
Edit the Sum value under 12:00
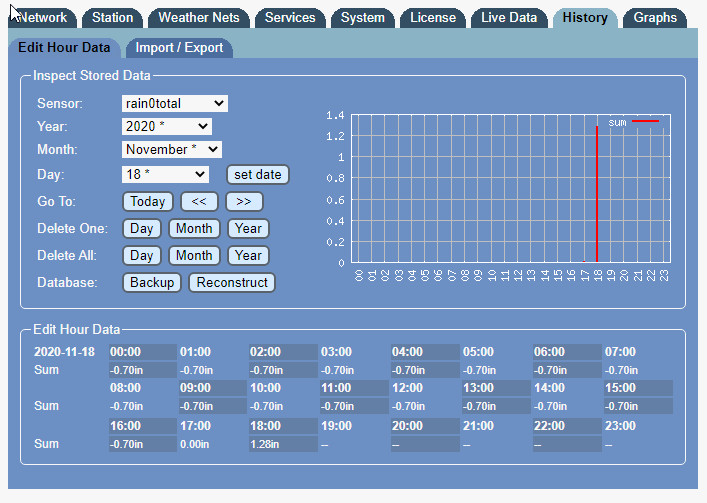pos(425,406)
